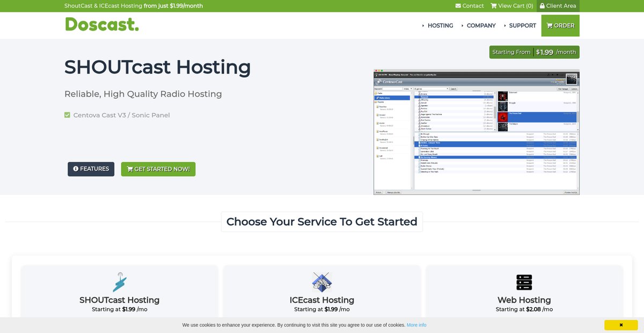Click 'Choose Your Service To Get Started' heading

pyautogui.click(x=322, y=222)
